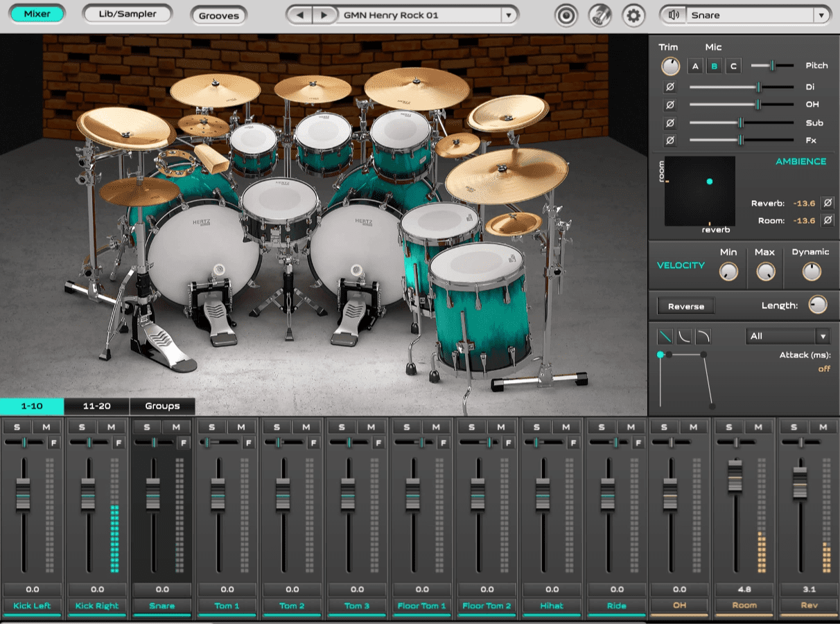This screenshot has width=840, height=624.
Task: Open Snare instrument selector dropdown
Action: pyautogui.click(x=822, y=15)
